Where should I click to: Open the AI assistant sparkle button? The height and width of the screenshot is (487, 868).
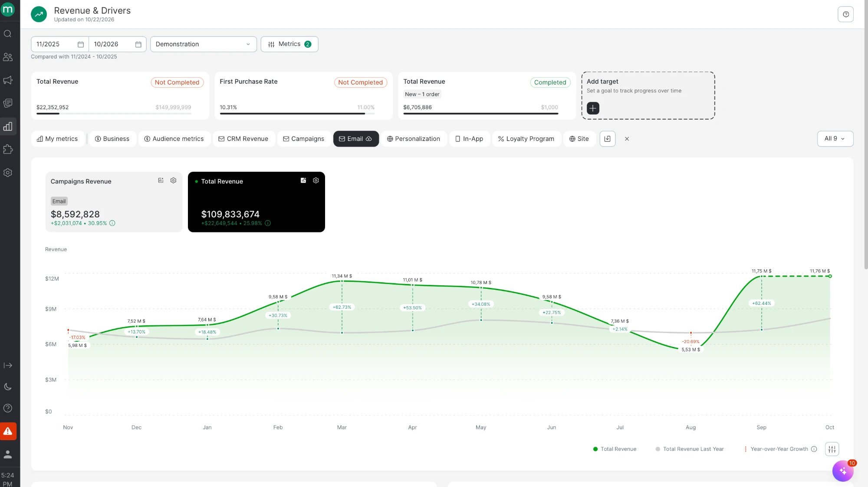click(843, 471)
